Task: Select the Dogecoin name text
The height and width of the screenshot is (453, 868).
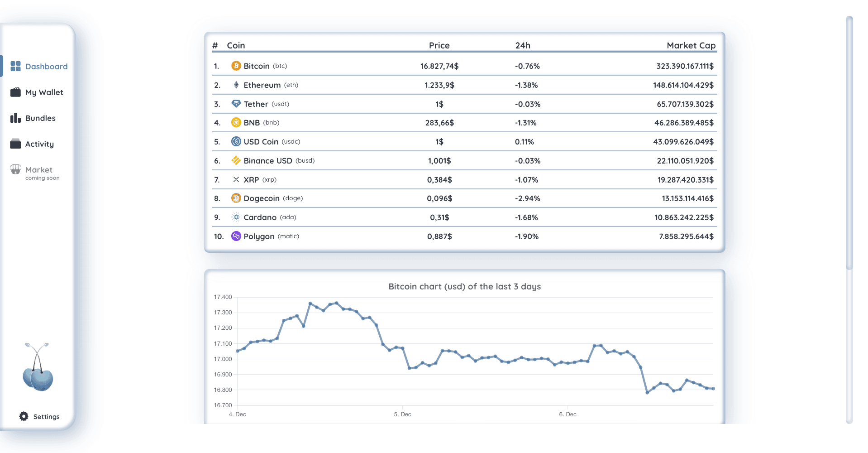Action: pos(262,198)
